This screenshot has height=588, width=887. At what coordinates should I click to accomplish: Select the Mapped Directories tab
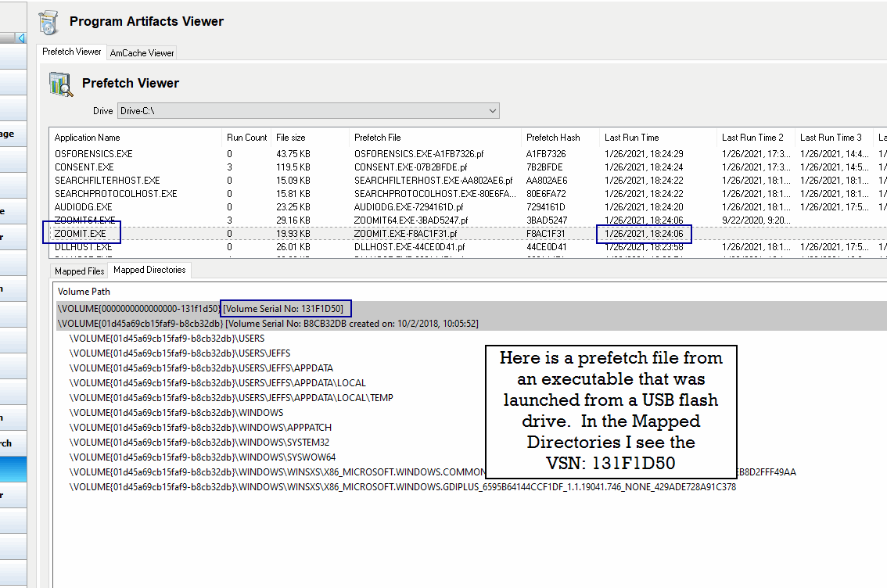click(149, 270)
